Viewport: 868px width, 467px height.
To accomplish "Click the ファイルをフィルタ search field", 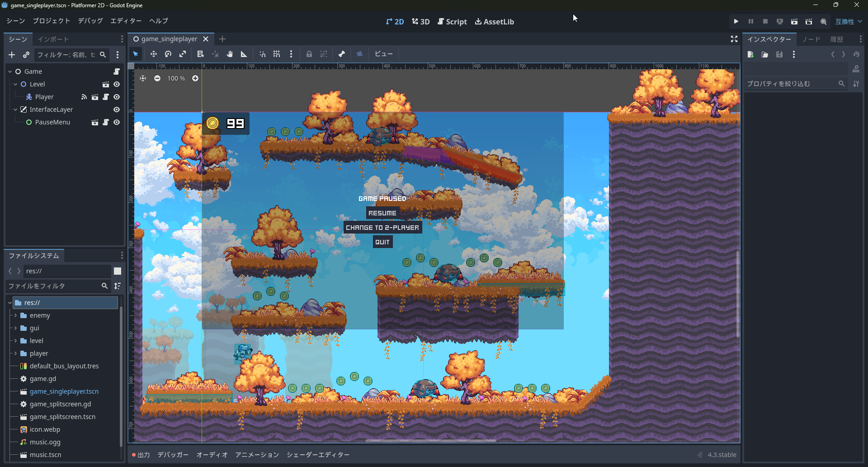I will coord(58,286).
